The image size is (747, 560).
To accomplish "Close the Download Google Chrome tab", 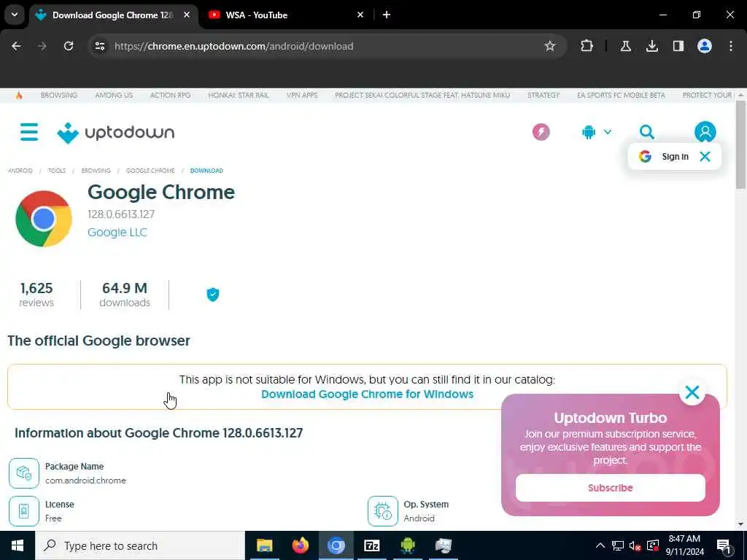I will [x=187, y=15].
